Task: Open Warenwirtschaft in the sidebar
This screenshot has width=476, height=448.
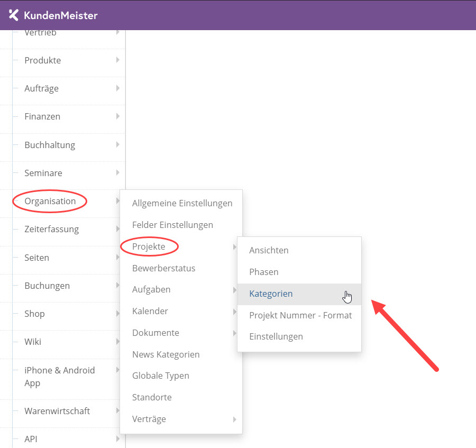Action: click(x=57, y=411)
